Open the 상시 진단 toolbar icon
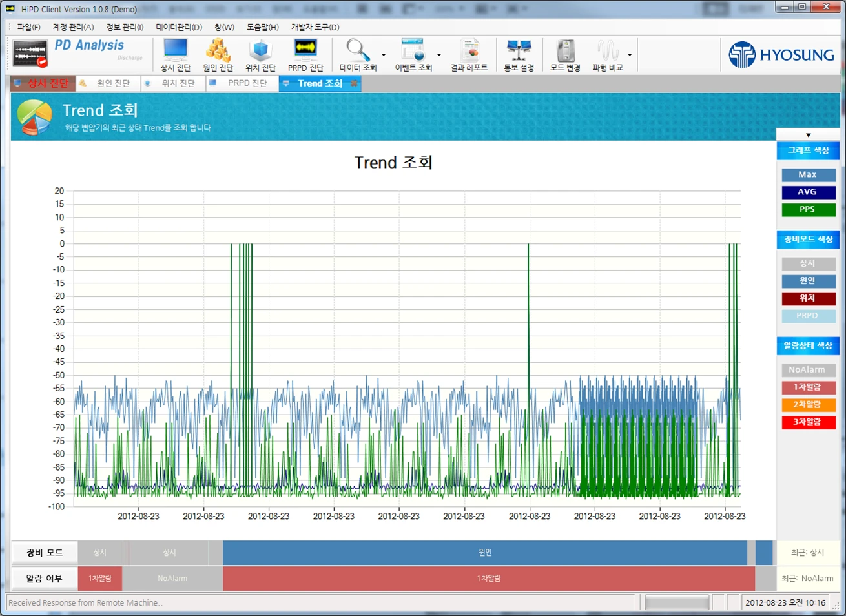This screenshot has width=846, height=616. coord(175,55)
